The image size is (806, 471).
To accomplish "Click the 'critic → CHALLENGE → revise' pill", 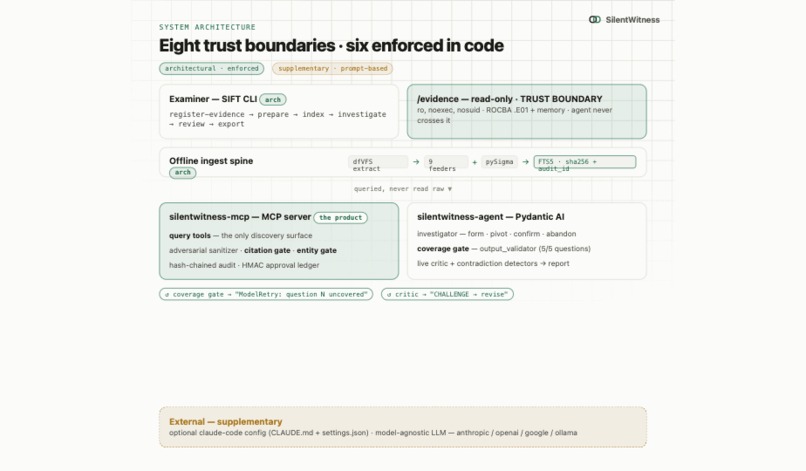I will point(447,294).
